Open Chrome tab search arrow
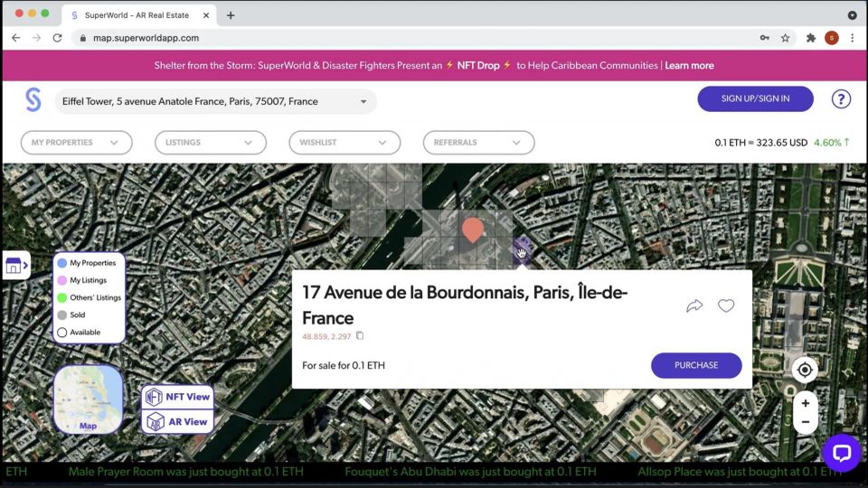 [852, 15]
